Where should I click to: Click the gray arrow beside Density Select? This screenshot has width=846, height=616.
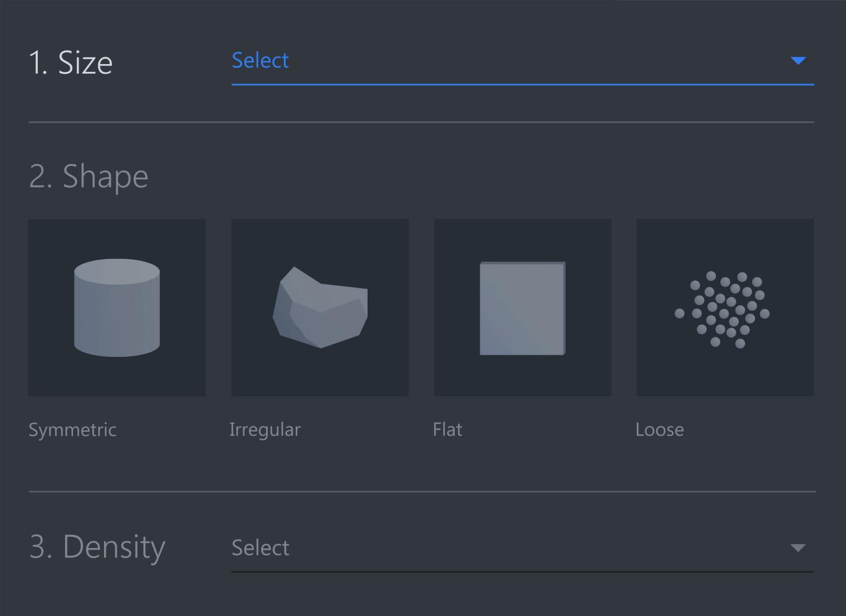pyautogui.click(x=797, y=547)
